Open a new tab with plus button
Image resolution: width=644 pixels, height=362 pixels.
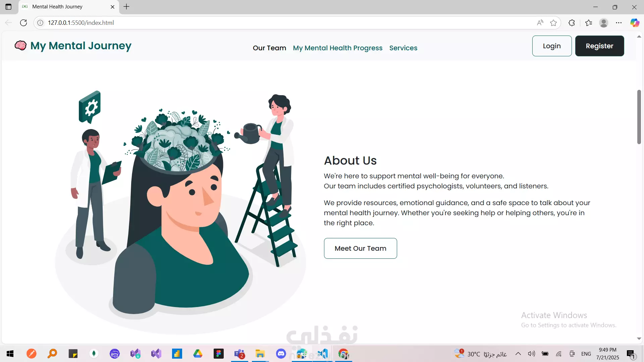click(126, 7)
